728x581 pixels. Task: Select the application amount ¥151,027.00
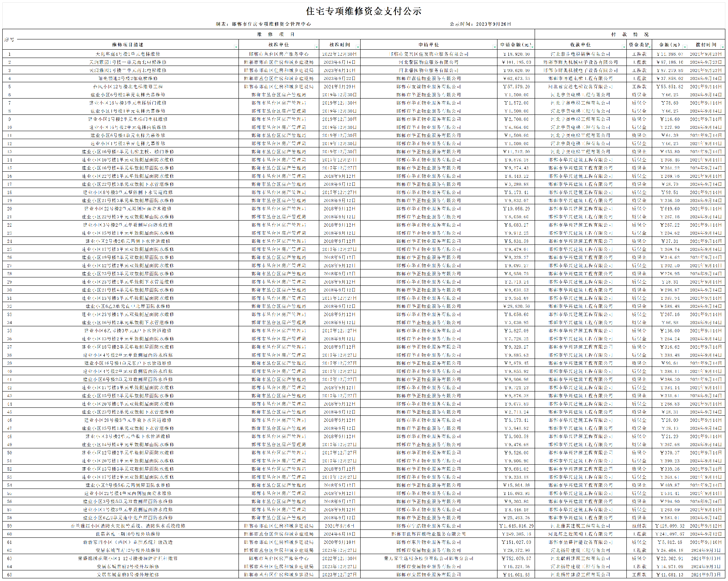tap(516, 542)
